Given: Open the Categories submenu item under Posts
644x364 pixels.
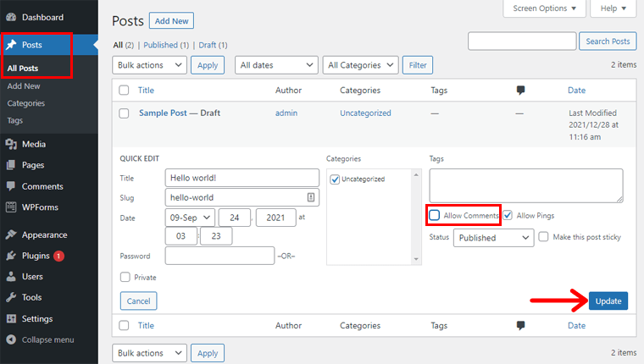Looking at the screenshot, I should [26, 103].
